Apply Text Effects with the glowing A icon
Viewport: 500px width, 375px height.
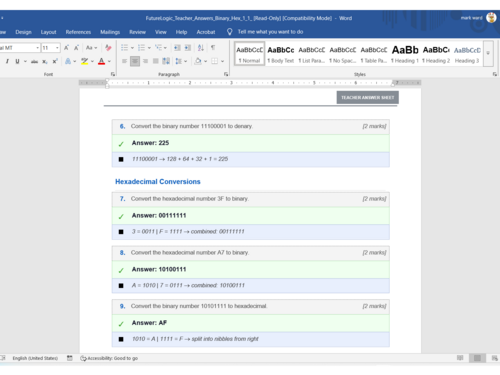pos(68,61)
